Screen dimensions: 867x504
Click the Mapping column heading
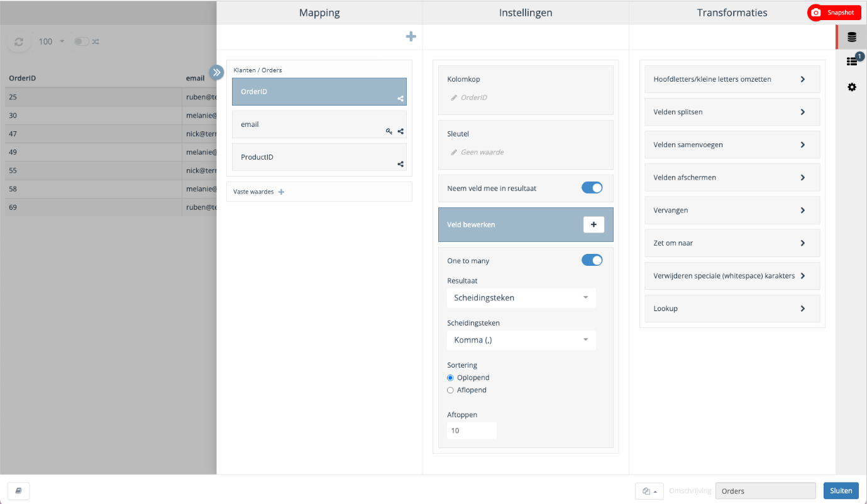pos(319,13)
